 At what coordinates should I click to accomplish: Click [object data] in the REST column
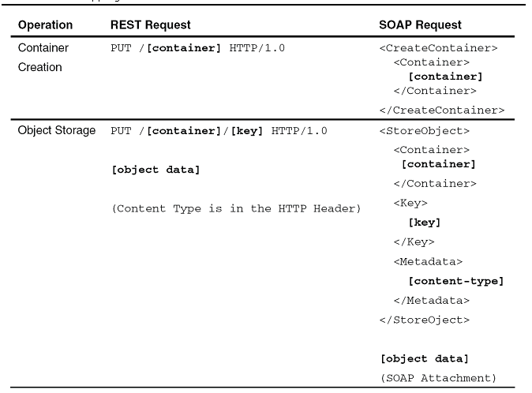(155, 170)
